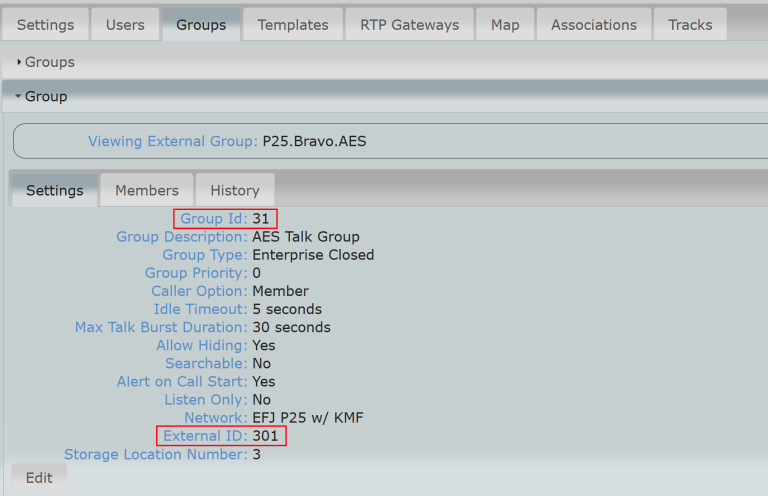The image size is (768, 496).
Task: Click the Storage Location Number label
Action: click(x=155, y=454)
